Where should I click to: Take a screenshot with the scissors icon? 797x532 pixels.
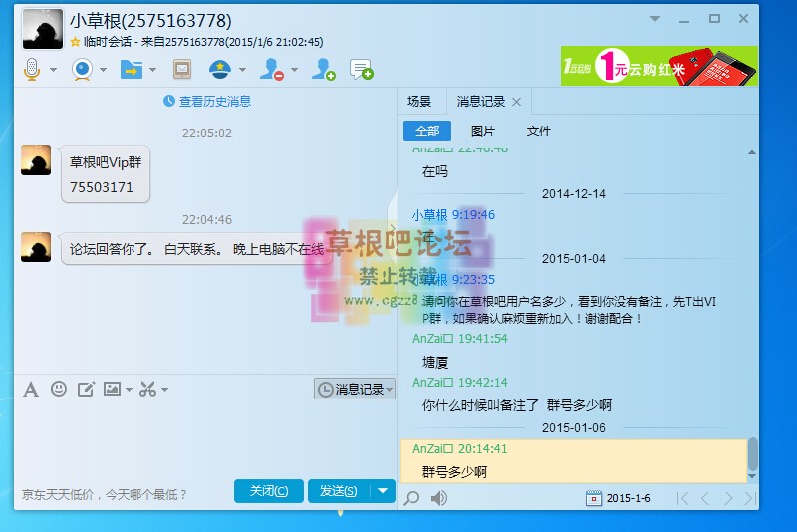147,390
